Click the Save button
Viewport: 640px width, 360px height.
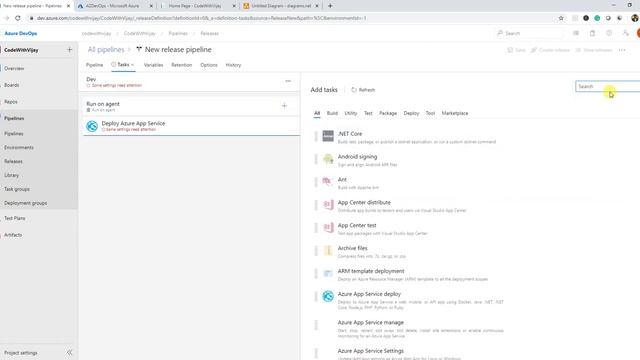[x=516, y=50]
